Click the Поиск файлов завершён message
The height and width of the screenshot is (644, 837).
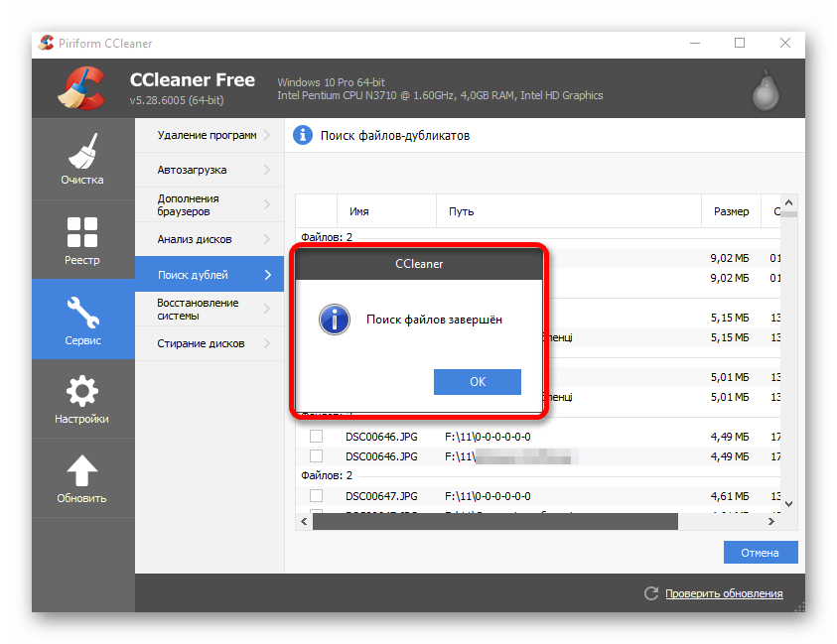[x=434, y=320]
